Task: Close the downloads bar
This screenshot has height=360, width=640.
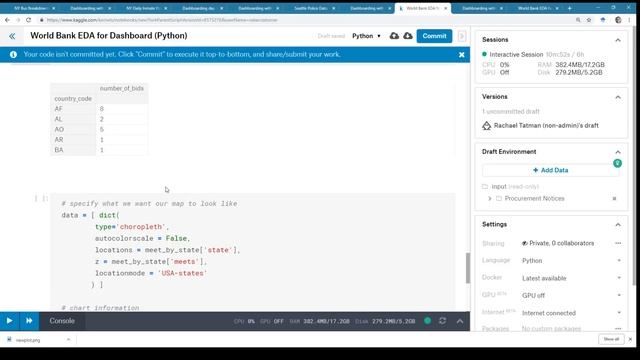Action: [x=630, y=339]
